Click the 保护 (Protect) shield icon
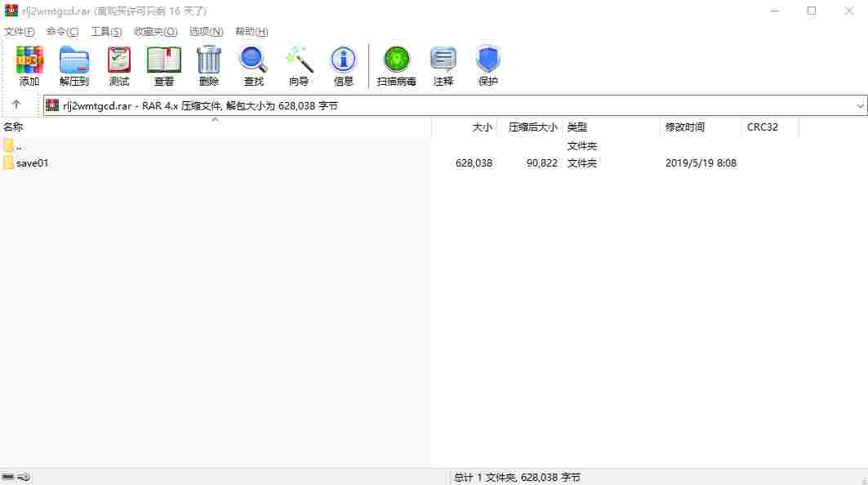This screenshot has width=868, height=485. [x=487, y=60]
